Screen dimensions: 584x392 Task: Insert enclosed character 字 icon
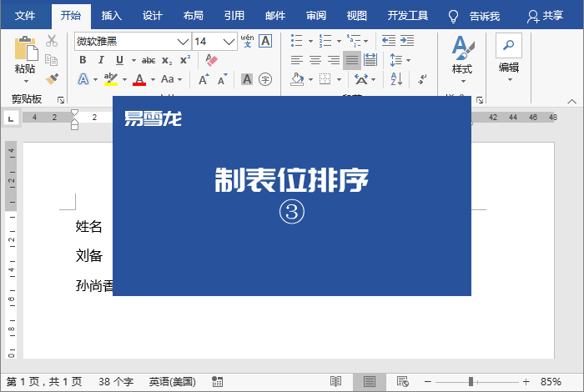click(265, 79)
